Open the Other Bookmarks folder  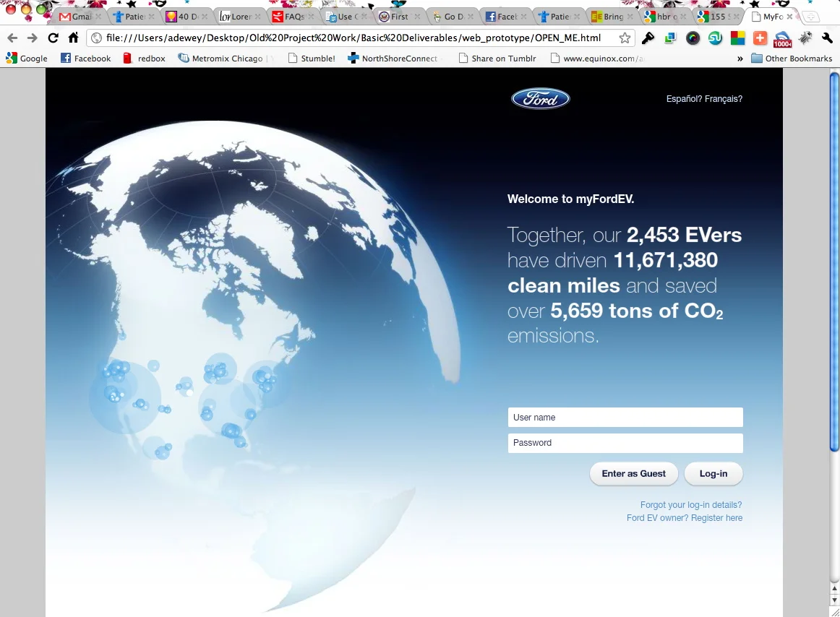coord(792,59)
